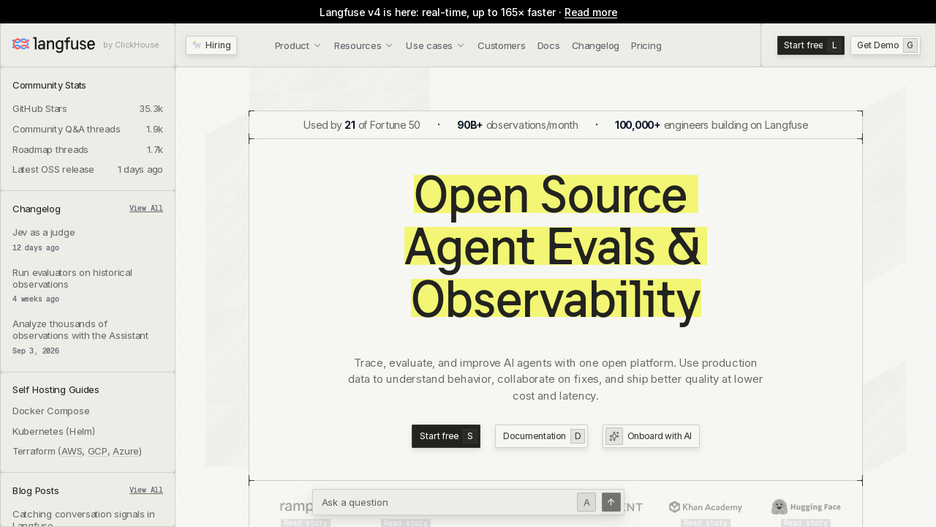Click View All next to Changelog
Image resolution: width=936 pixels, height=527 pixels.
coord(146,208)
